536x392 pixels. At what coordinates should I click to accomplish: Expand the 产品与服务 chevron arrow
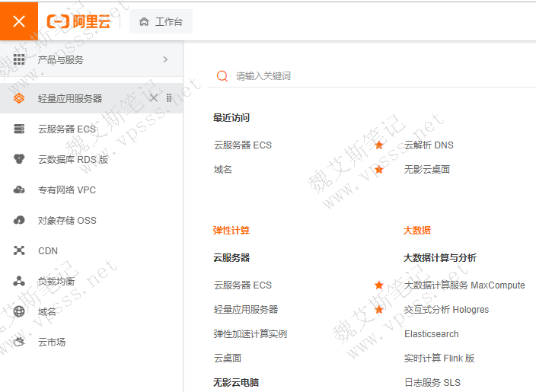click(165, 59)
